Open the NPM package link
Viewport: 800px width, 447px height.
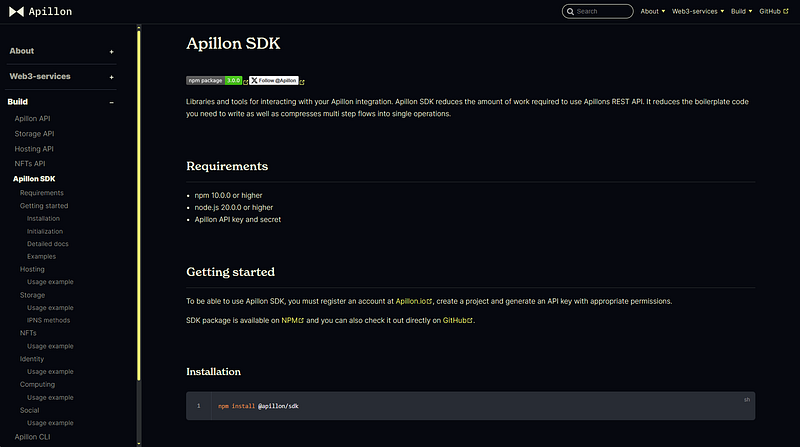(x=289, y=320)
